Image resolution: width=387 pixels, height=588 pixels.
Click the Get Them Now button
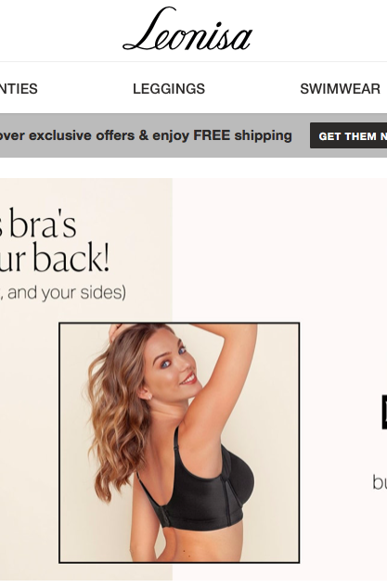tap(348, 135)
